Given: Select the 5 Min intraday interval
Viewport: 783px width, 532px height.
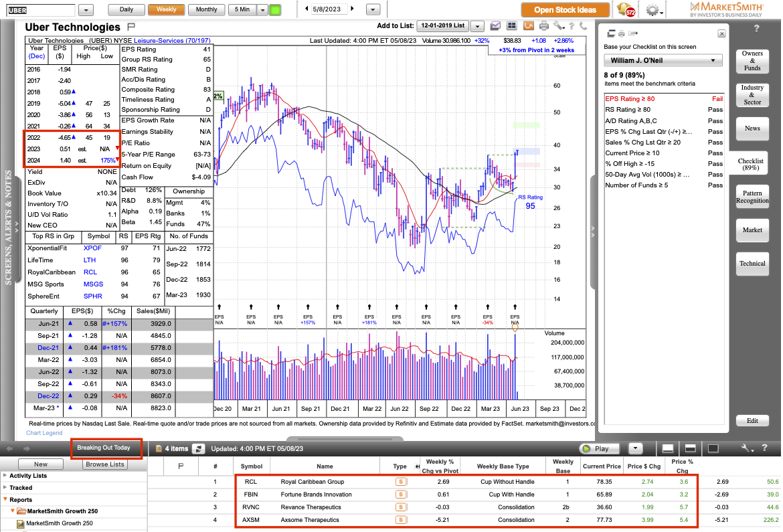Looking at the screenshot, I should click(x=242, y=9).
